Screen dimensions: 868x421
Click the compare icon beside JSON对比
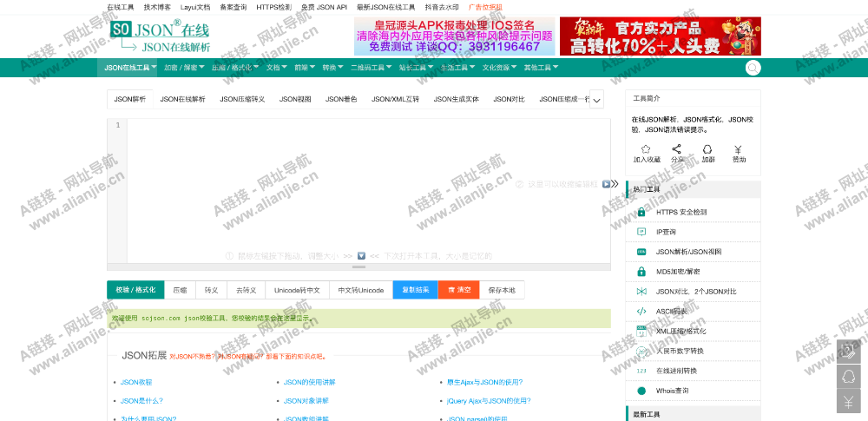[x=641, y=292]
